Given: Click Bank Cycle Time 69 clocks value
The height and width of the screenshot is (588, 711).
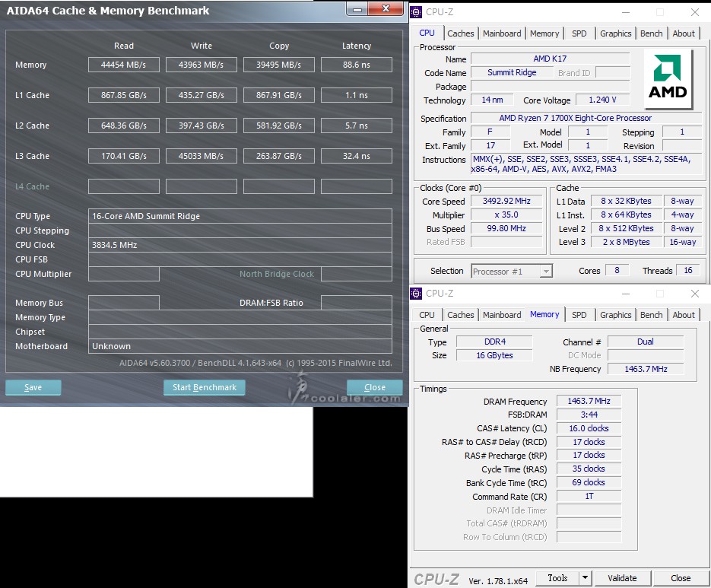Looking at the screenshot, I should click(589, 482).
